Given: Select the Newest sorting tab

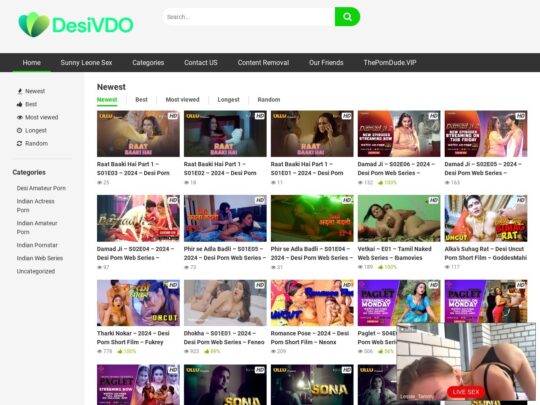Looking at the screenshot, I should tap(107, 100).
